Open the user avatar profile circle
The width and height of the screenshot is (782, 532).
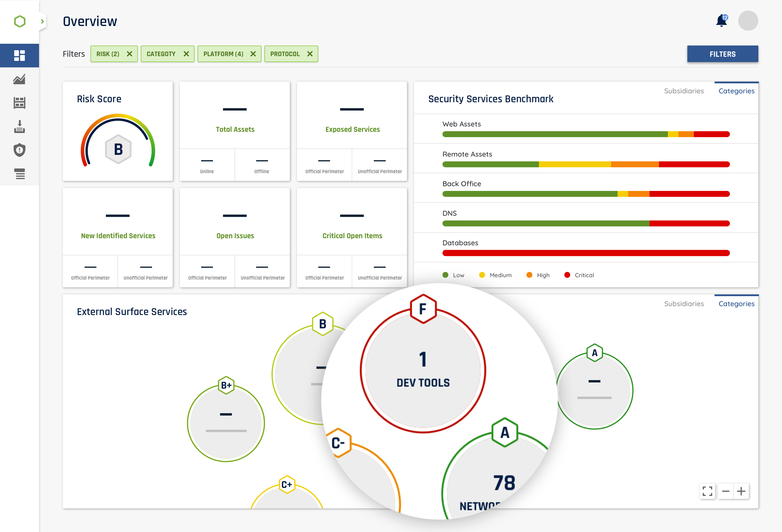(748, 21)
